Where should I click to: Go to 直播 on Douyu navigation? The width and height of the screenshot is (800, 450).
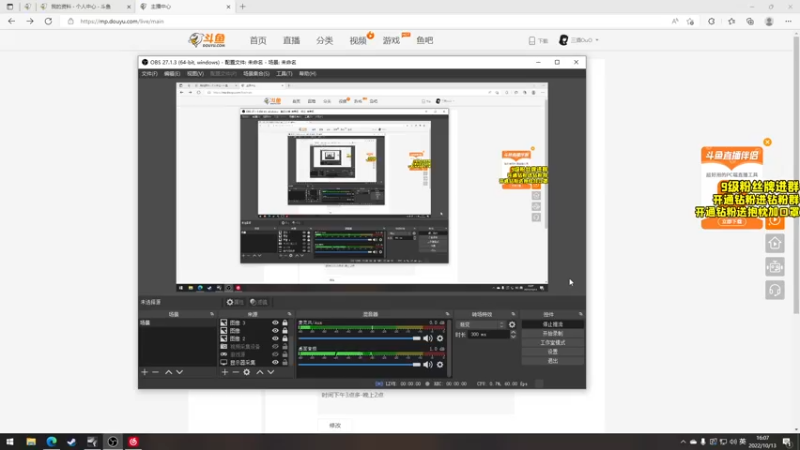pyautogui.click(x=291, y=40)
